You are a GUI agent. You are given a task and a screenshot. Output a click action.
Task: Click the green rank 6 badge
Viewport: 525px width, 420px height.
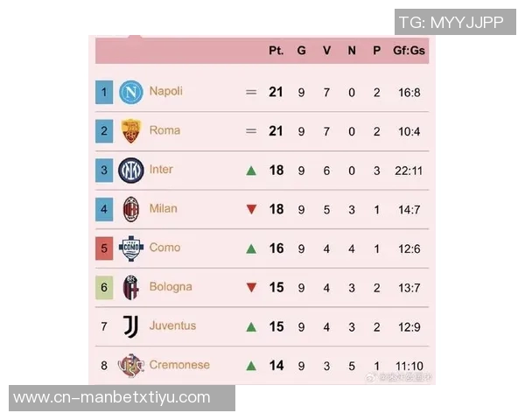[x=104, y=287]
